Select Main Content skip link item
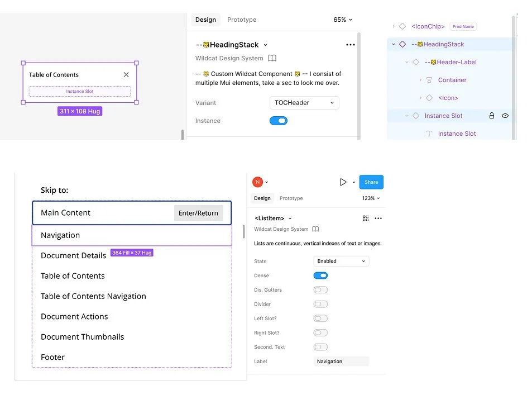The image size is (532, 404). 132,213
